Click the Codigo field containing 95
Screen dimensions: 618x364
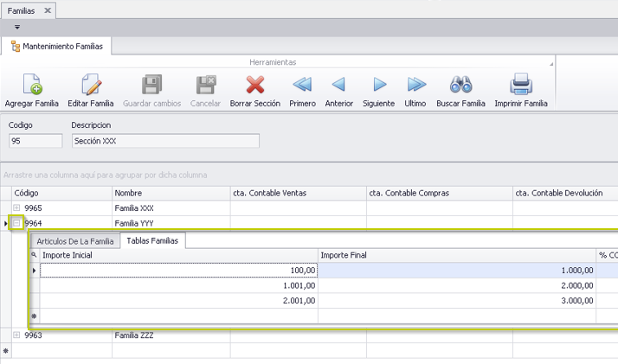coord(35,141)
